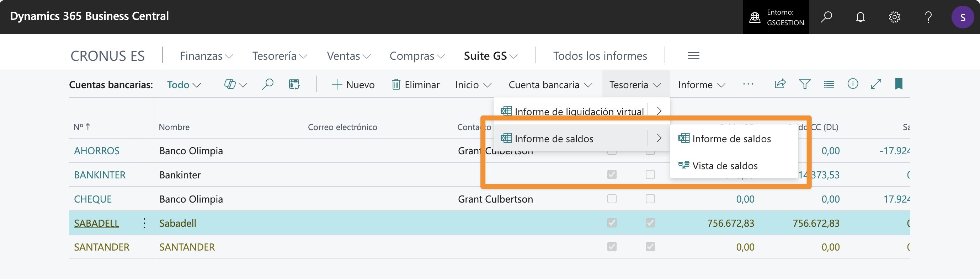Toggle second checkbox in CHEQUE row
Screen dimensions: 980x279
click(650, 199)
